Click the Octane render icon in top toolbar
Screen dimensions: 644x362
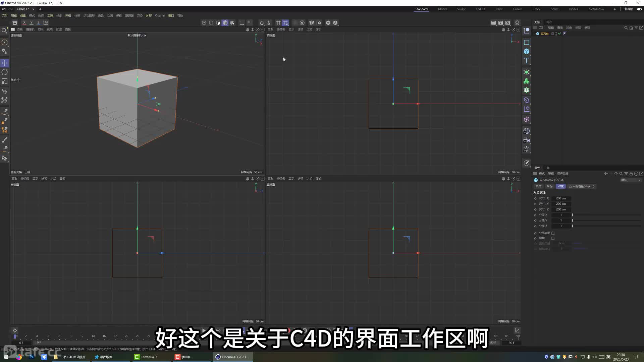328,23
